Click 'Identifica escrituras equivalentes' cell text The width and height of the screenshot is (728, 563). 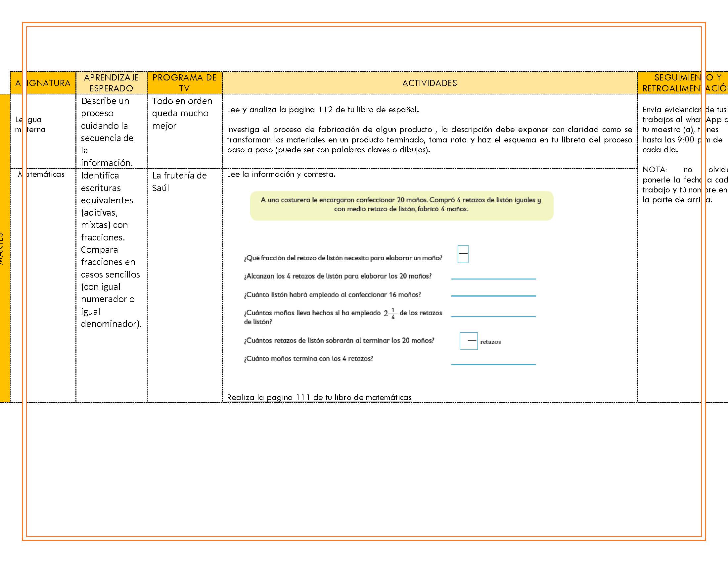click(107, 206)
